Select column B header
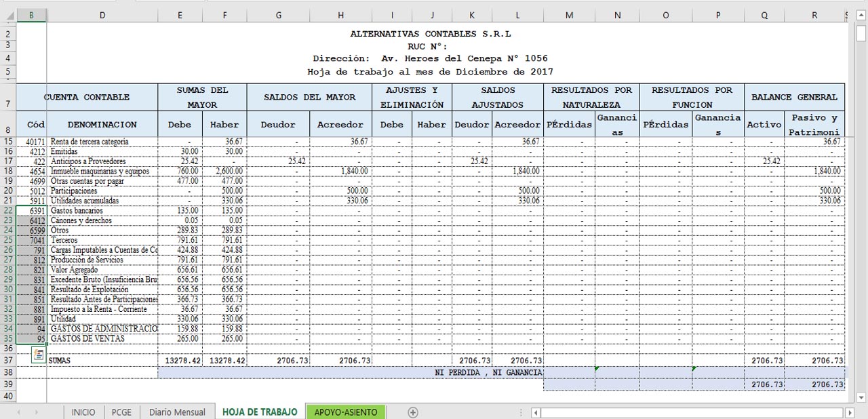Screen dimensions: 868x419 click(x=31, y=15)
